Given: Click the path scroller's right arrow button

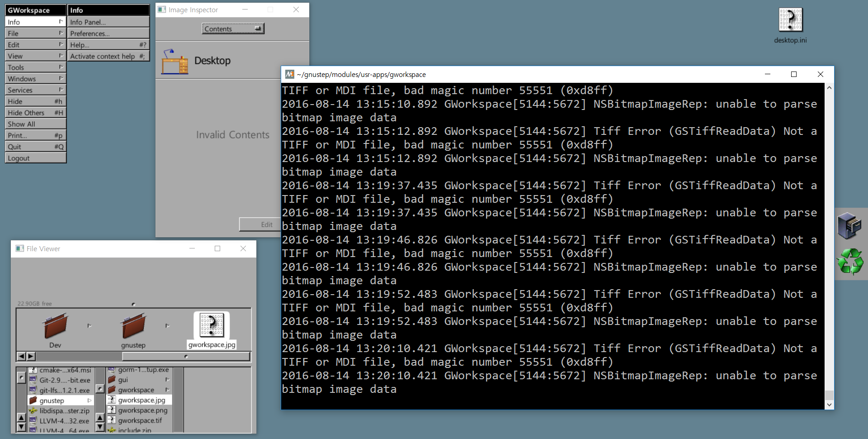Looking at the screenshot, I should (x=31, y=356).
